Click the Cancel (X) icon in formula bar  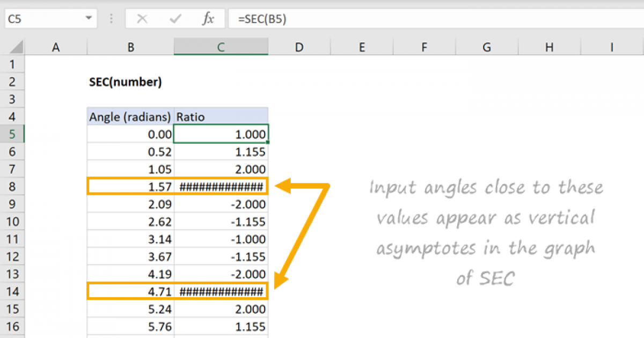(142, 18)
